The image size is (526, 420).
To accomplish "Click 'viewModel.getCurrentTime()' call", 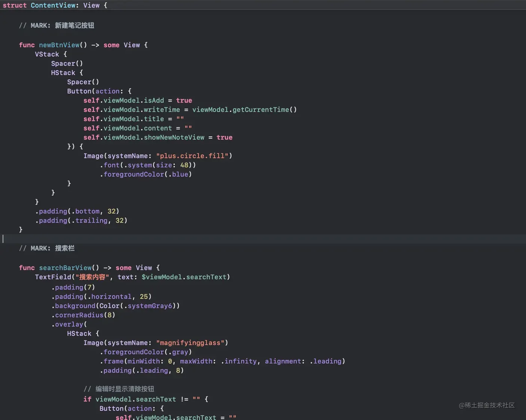I will tap(245, 110).
